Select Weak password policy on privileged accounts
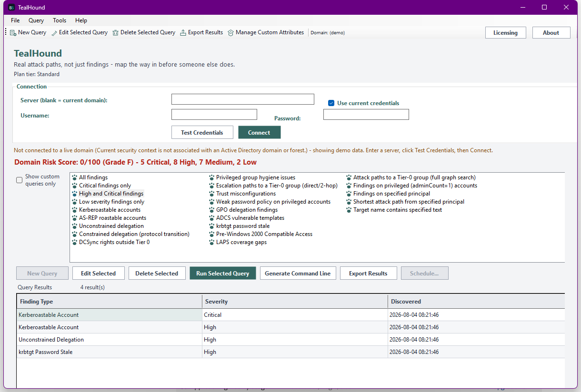Screen dimensions: 581x392 tap(273, 202)
